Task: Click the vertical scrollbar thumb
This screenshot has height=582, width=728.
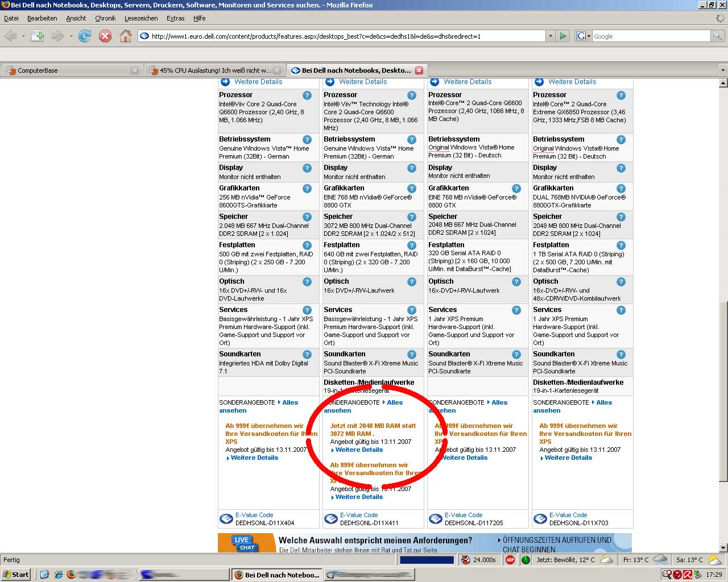Action: click(723, 391)
